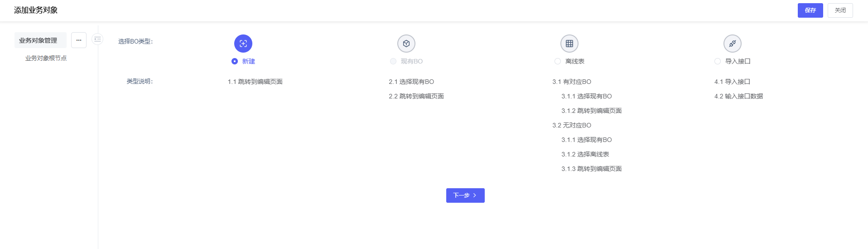The width and height of the screenshot is (868, 249).
Task: Click the 关闭 button
Action: pyautogui.click(x=840, y=10)
